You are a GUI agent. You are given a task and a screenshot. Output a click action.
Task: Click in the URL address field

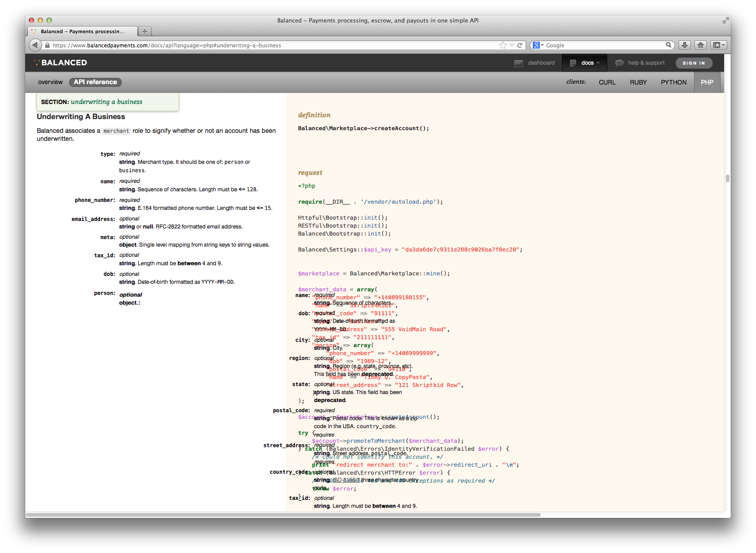275,45
